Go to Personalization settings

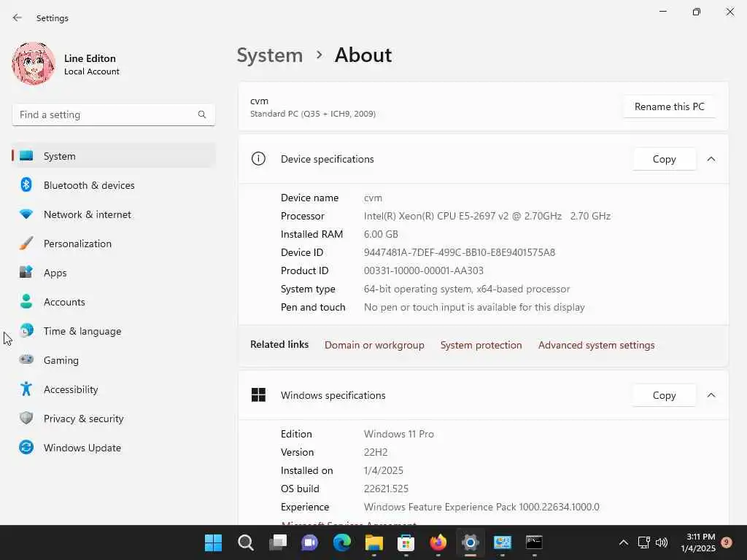pos(113,244)
